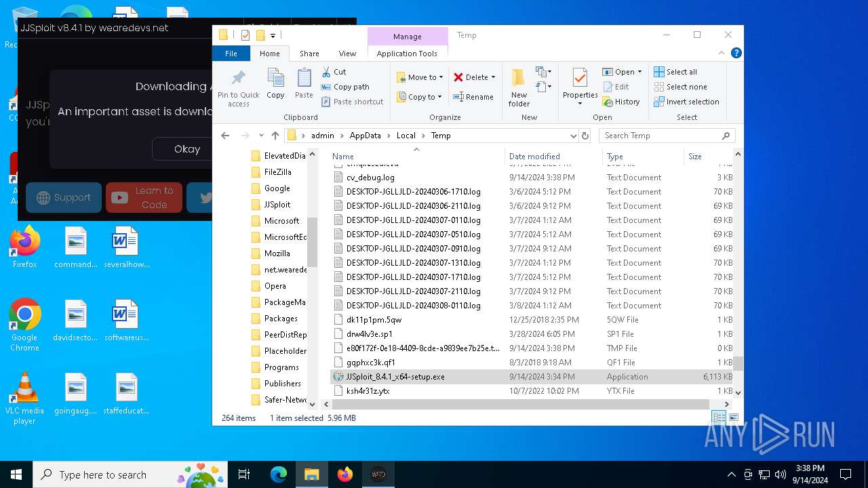Click Type here to search box
Screen dimensions: 868x488
click(x=129, y=474)
